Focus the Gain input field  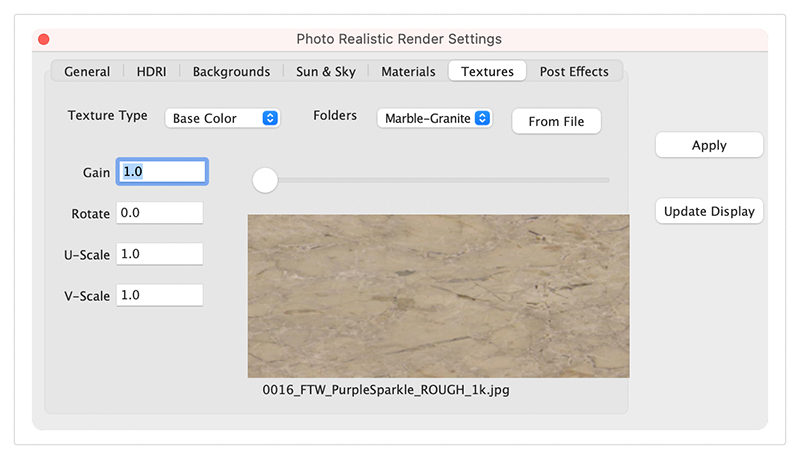tap(162, 172)
